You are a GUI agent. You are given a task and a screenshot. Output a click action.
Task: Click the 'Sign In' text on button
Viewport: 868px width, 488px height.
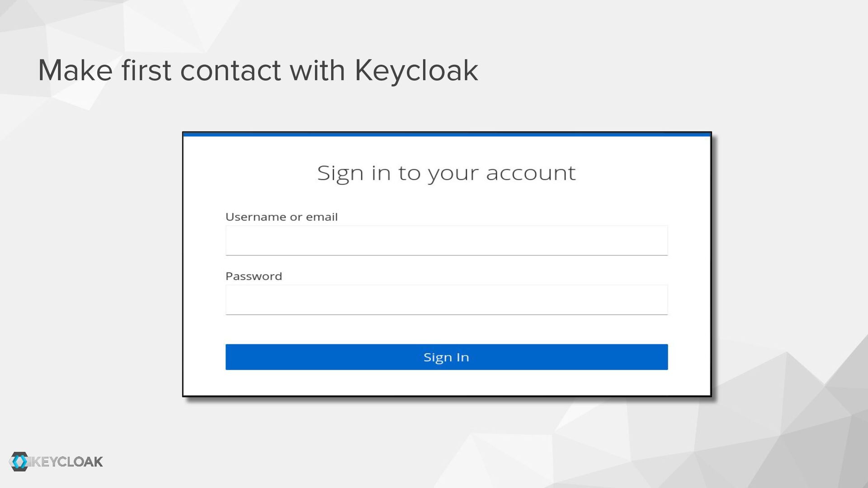(446, 357)
